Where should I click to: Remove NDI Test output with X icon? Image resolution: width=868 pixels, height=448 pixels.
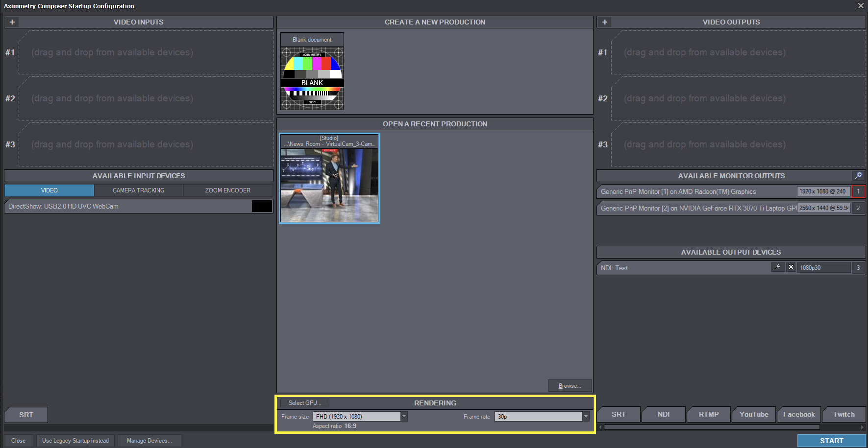coord(791,267)
